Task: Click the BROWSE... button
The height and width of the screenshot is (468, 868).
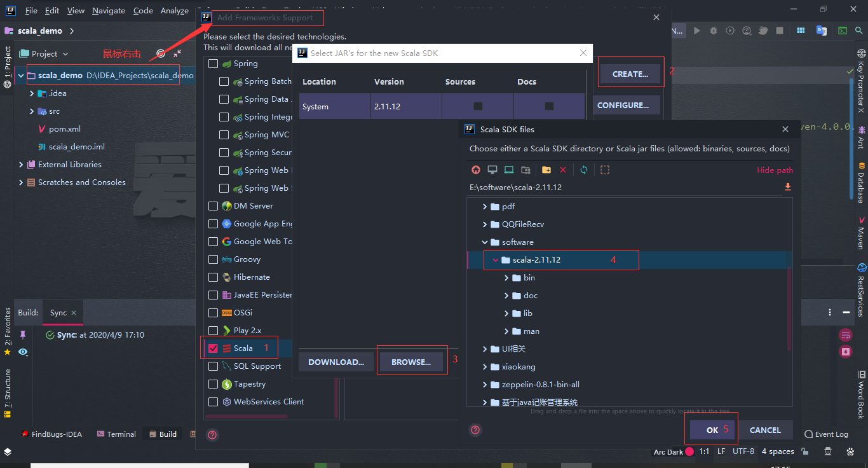Action: point(410,362)
